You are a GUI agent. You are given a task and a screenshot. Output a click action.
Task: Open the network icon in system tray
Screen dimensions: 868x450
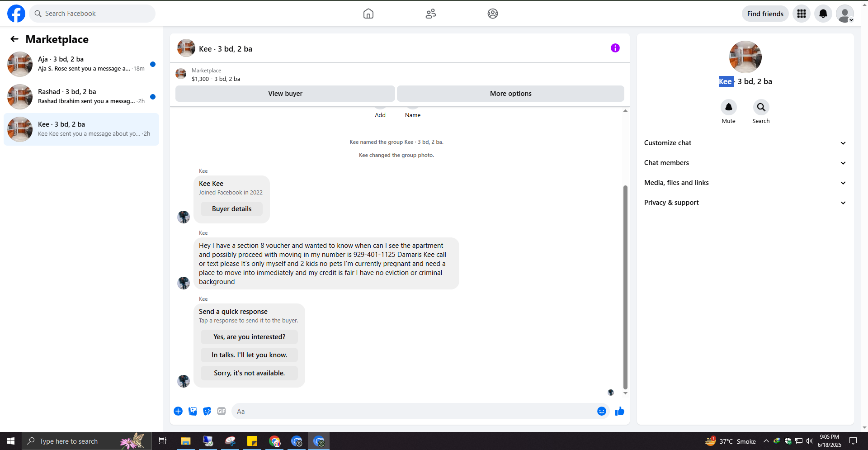pos(799,441)
